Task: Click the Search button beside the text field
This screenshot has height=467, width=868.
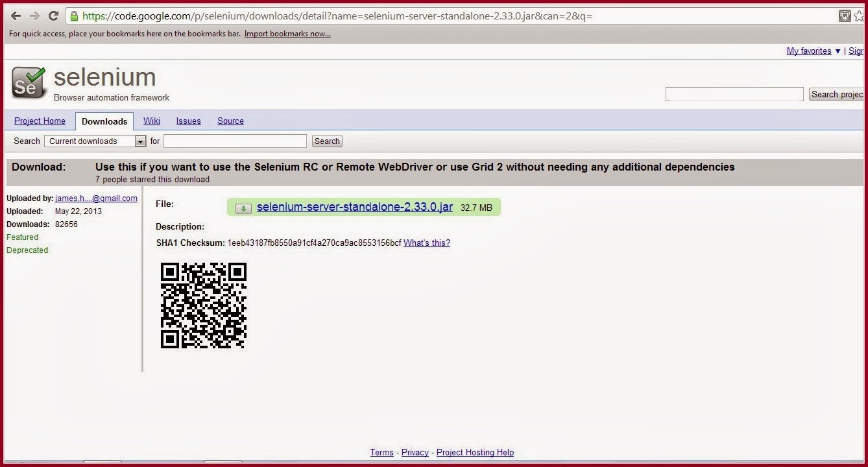Action: pyautogui.click(x=327, y=141)
